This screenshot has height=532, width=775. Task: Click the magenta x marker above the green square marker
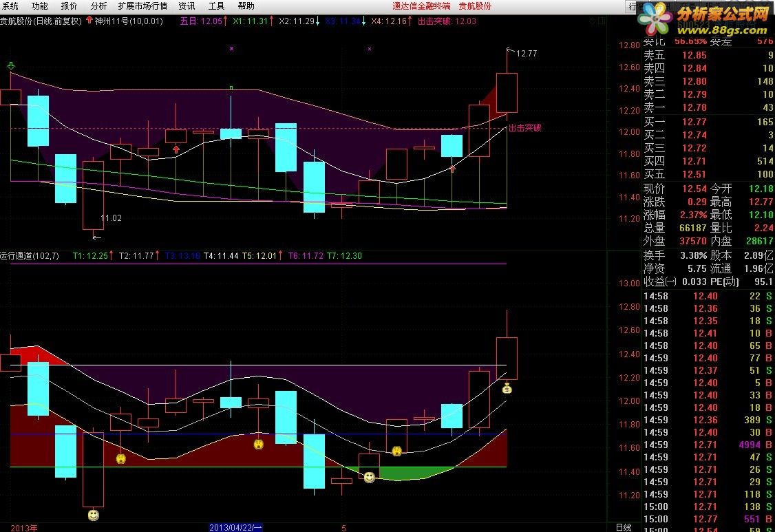(x=231, y=48)
